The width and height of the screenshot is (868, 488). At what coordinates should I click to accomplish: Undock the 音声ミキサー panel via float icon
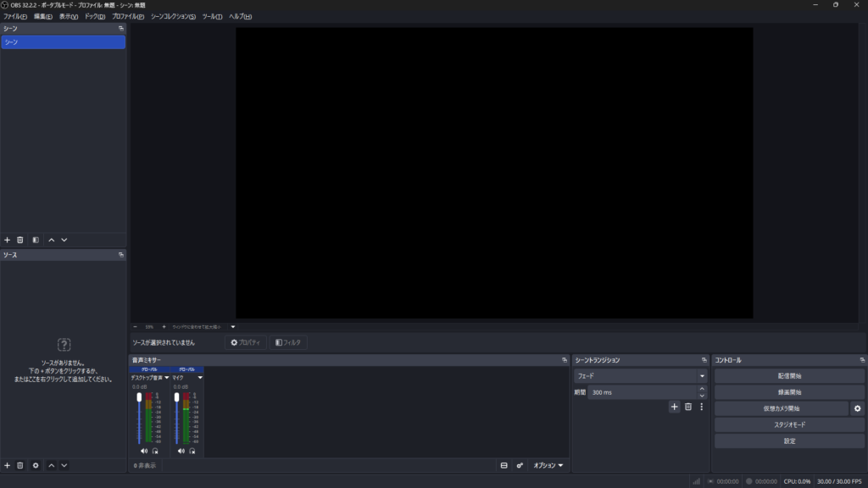(x=564, y=360)
